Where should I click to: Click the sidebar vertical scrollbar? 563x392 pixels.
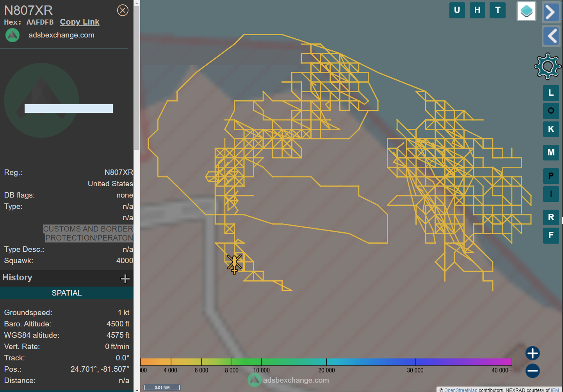(x=137, y=78)
